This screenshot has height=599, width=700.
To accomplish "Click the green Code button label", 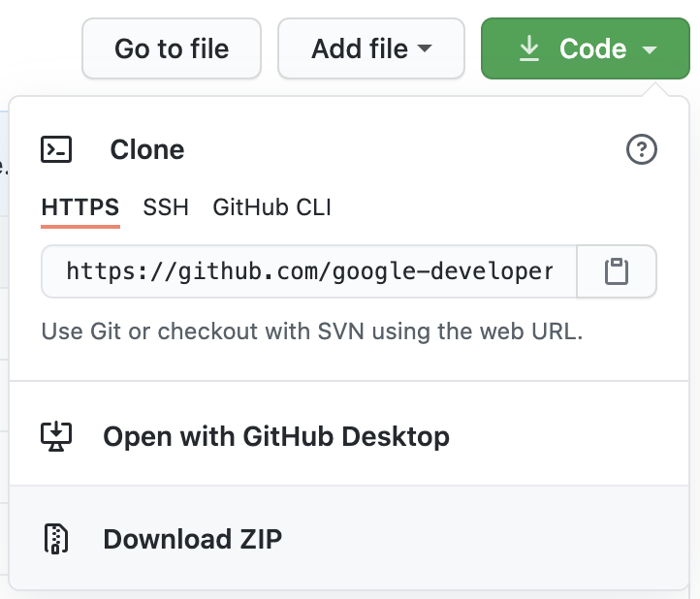I will (592, 48).
